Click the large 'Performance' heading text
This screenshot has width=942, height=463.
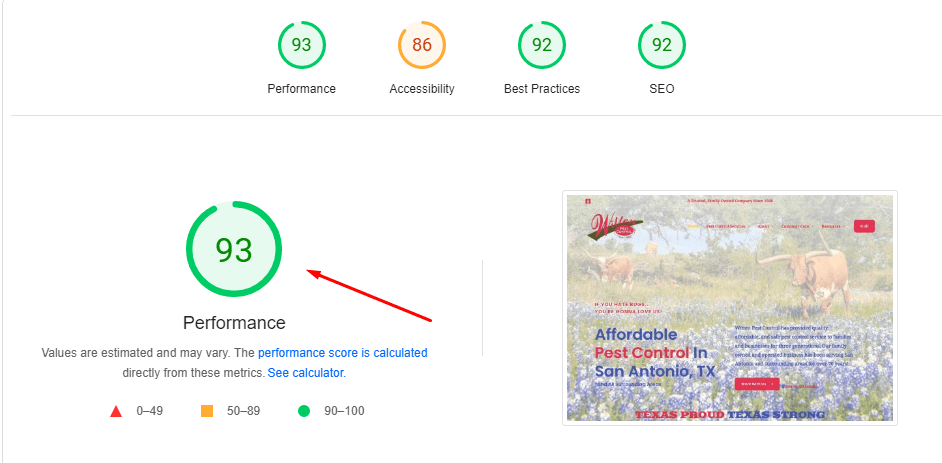click(x=234, y=323)
